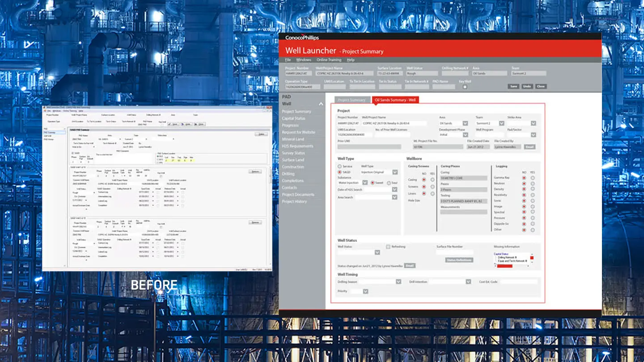Open Completions in the sidebar
Image resolution: width=644 pixels, height=362 pixels.
(x=292, y=181)
